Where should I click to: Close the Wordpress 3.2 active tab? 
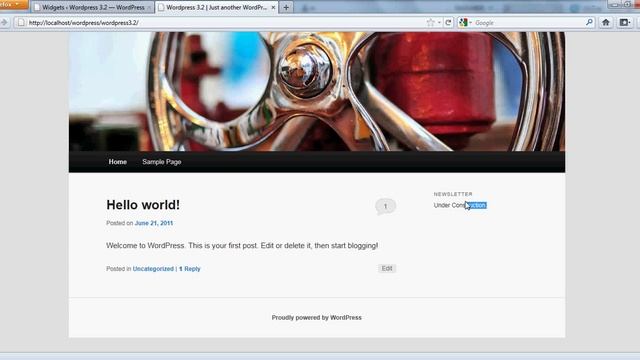click(273, 7)
